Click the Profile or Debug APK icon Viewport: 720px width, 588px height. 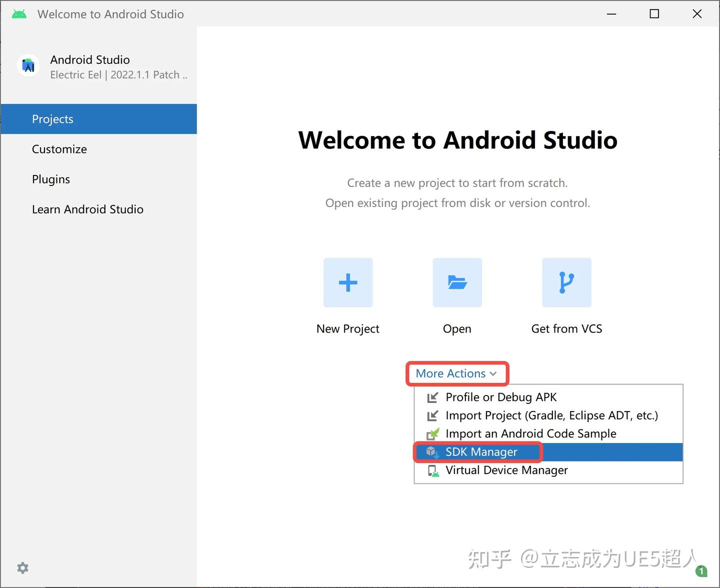pos(432,397)
